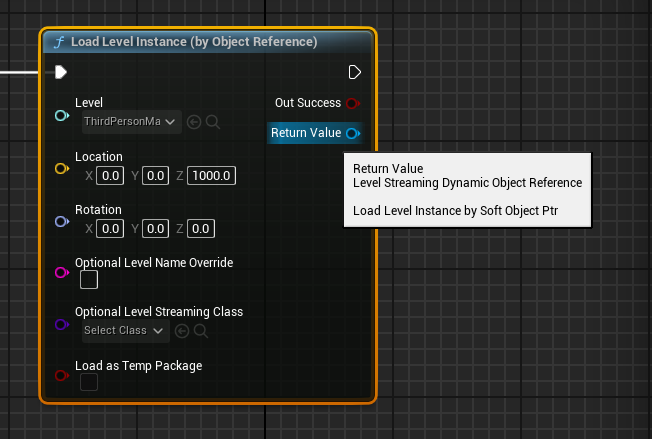Click the red Load as Temp Package pin
Image resolution: width=652 pixels, height=439 pixels.
[x=61, y=375]
